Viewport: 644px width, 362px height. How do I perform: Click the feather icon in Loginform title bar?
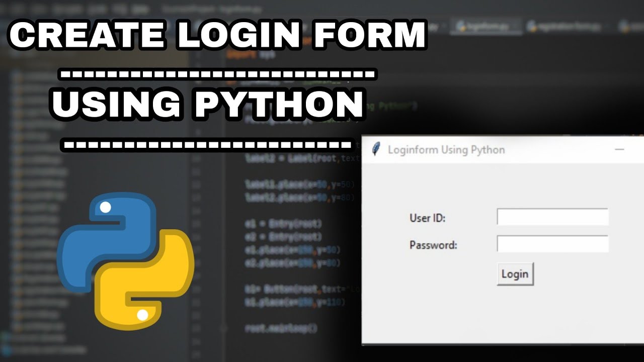click(x=376, y=149)
